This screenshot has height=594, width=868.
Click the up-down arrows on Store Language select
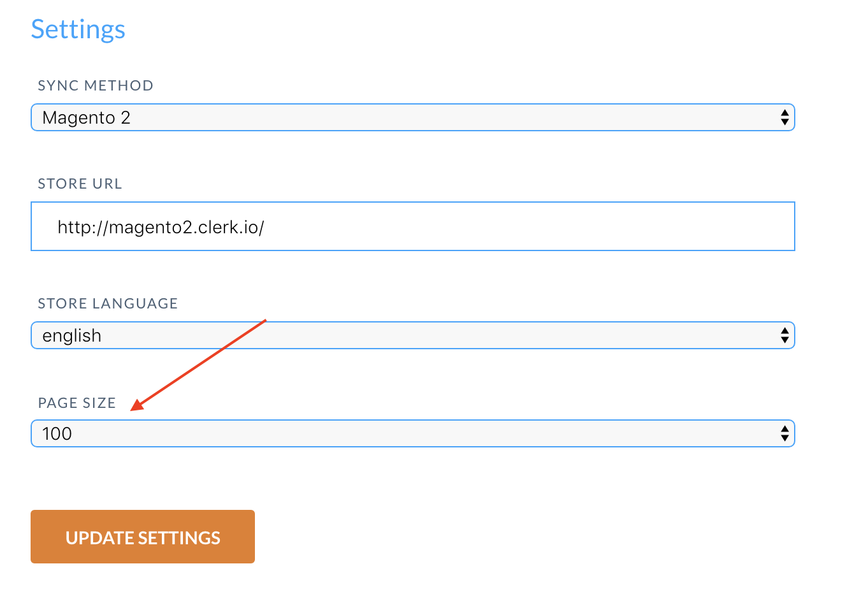pyautogui.click(x=785, y=336)
